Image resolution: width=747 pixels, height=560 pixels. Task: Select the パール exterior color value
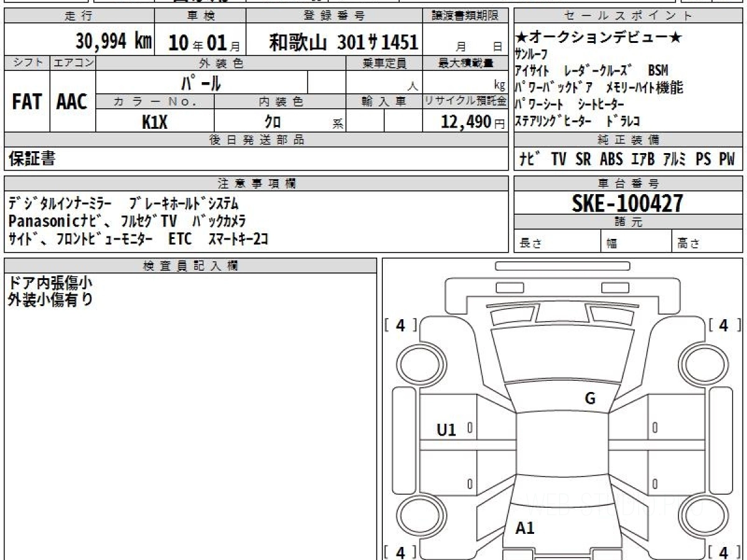(200, 83)
